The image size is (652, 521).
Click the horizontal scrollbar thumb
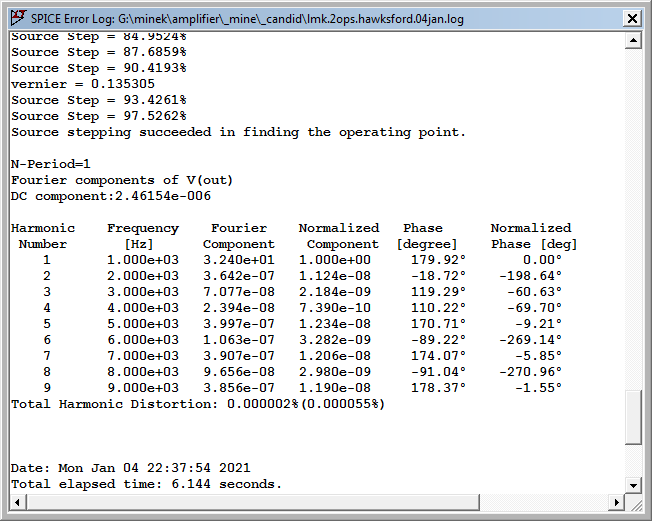(x=253, y=502)
